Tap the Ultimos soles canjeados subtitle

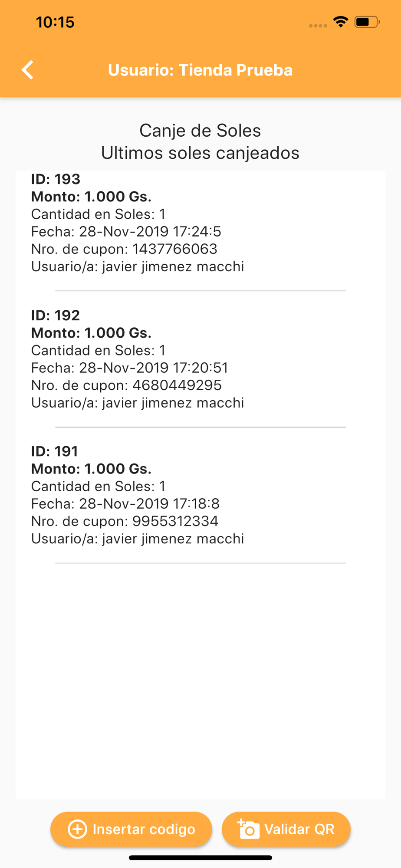tap(200, 153)
